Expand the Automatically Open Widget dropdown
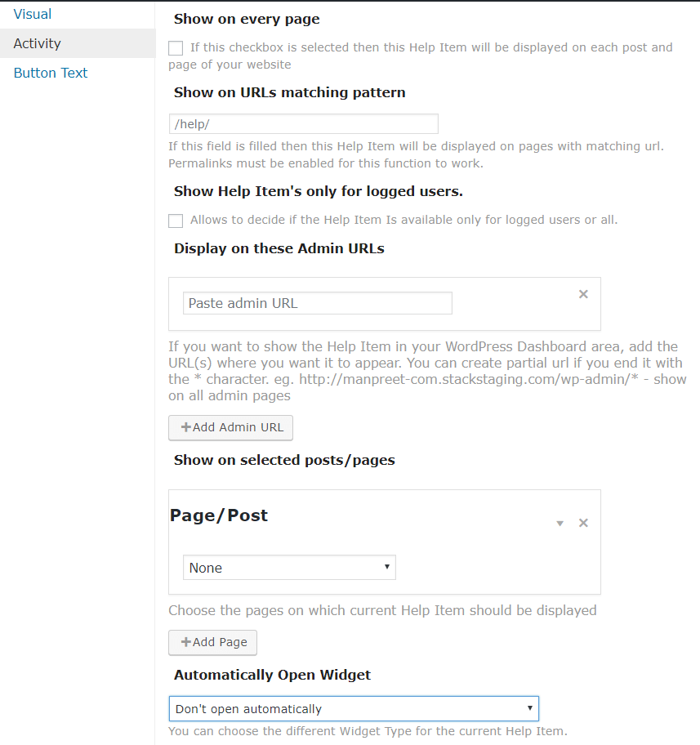This screenshot has height=745, width=700. [x=354, y=708]
